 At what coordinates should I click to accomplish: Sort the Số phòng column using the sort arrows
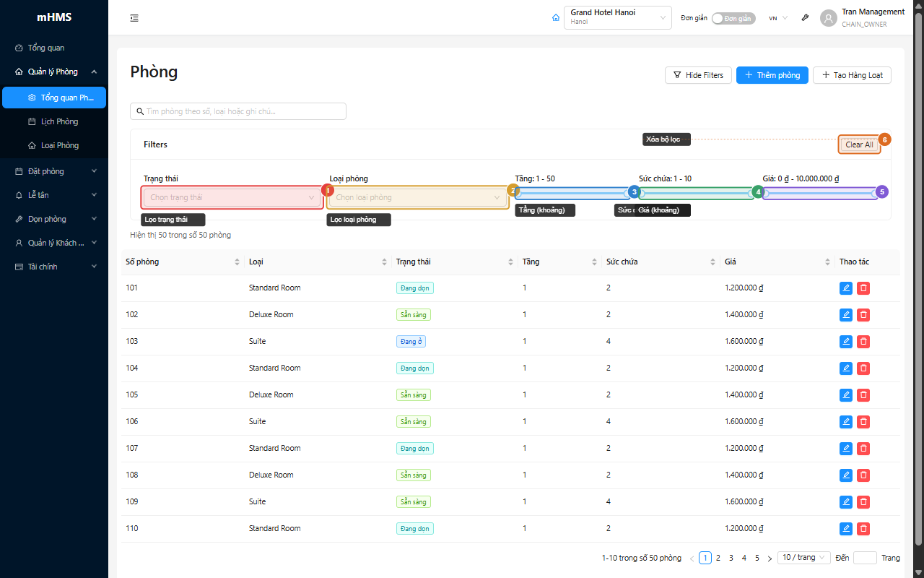tap(237, 262)
